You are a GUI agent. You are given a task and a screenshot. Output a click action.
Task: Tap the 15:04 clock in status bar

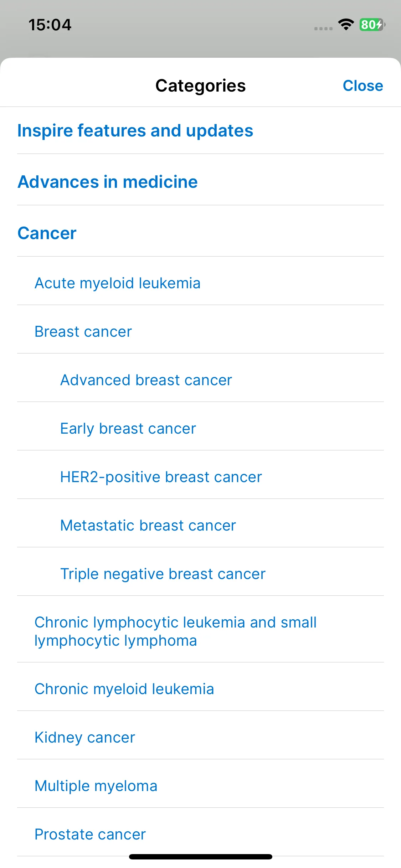pyautogui.click(x=50, y=25)
